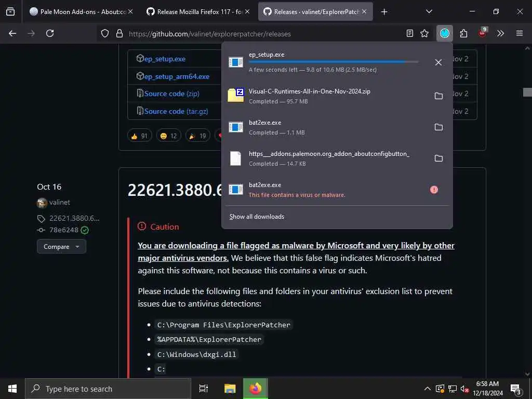Open the Action Center notifications icon
The height and width of the screenshot is (399, 532).
516,389
